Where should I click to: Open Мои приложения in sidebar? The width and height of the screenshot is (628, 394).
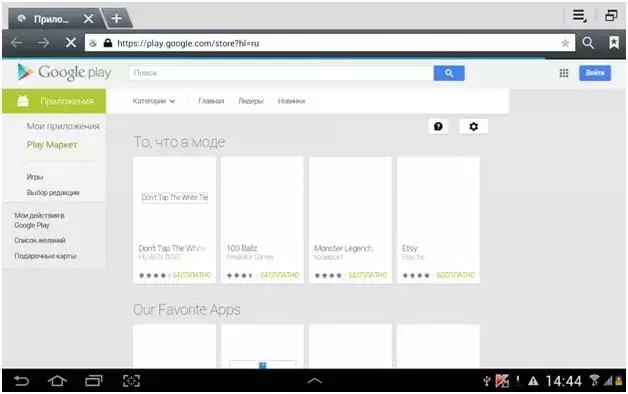point(63,126)
